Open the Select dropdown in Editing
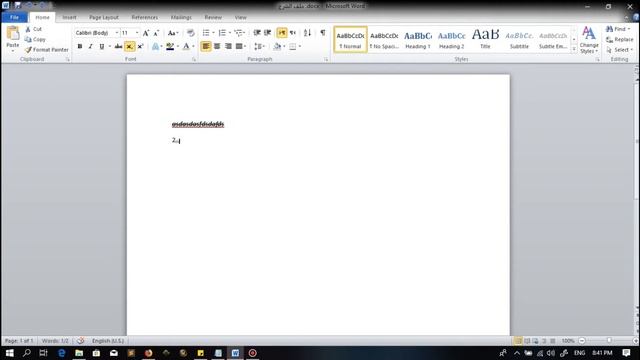The height and width of the screenshot is (360, 640). pos(620,49)
